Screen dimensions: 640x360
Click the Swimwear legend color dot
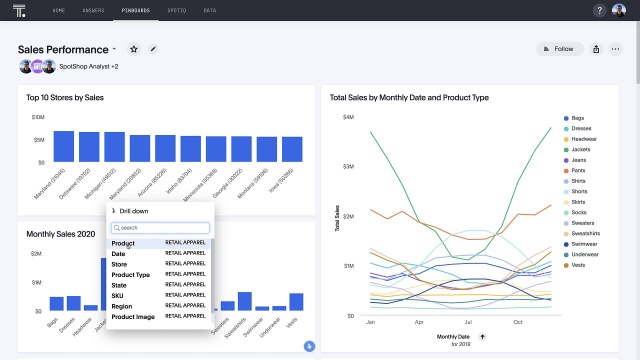click(566, 244)
